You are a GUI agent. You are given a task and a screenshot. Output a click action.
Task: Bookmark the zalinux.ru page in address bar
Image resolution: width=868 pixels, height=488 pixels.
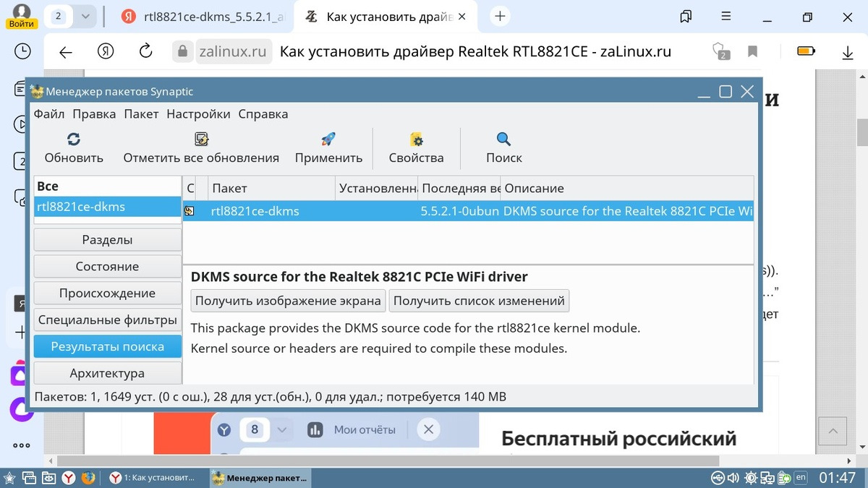click(752, 51)
